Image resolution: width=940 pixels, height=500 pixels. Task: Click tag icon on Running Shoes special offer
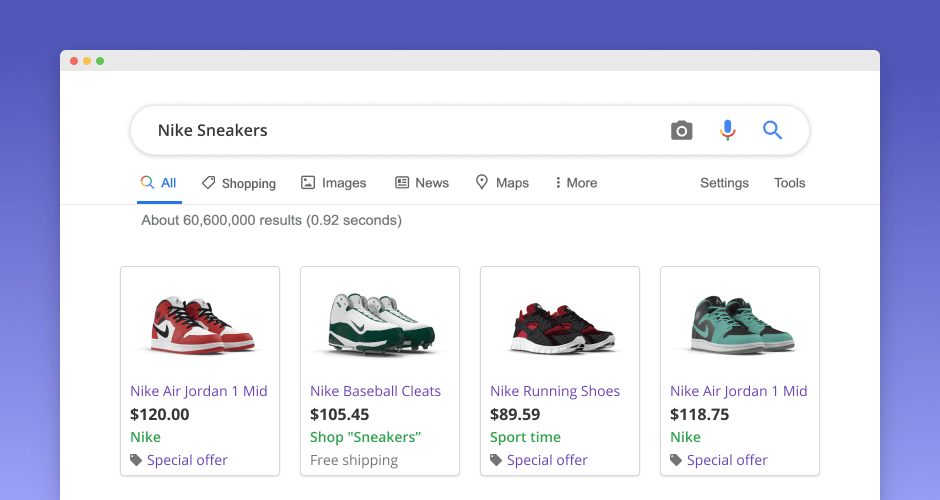[496, 460]
